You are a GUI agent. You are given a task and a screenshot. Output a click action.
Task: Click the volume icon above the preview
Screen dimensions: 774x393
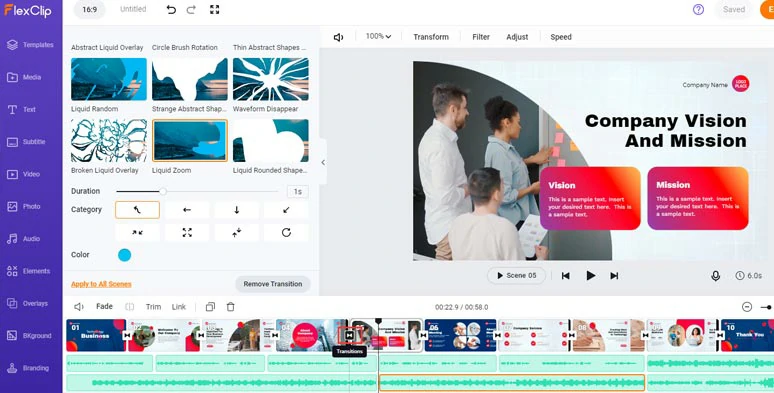point(338,37)
